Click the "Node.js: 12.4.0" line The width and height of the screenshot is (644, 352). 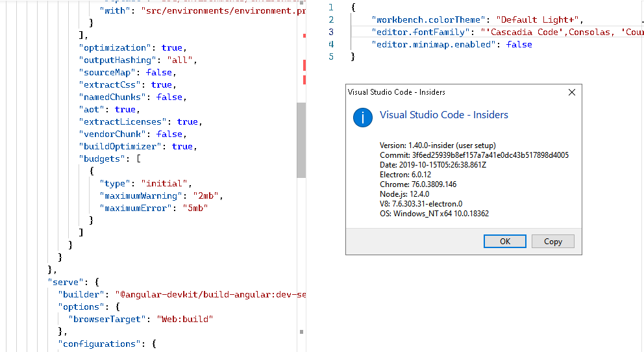[404, 194]
